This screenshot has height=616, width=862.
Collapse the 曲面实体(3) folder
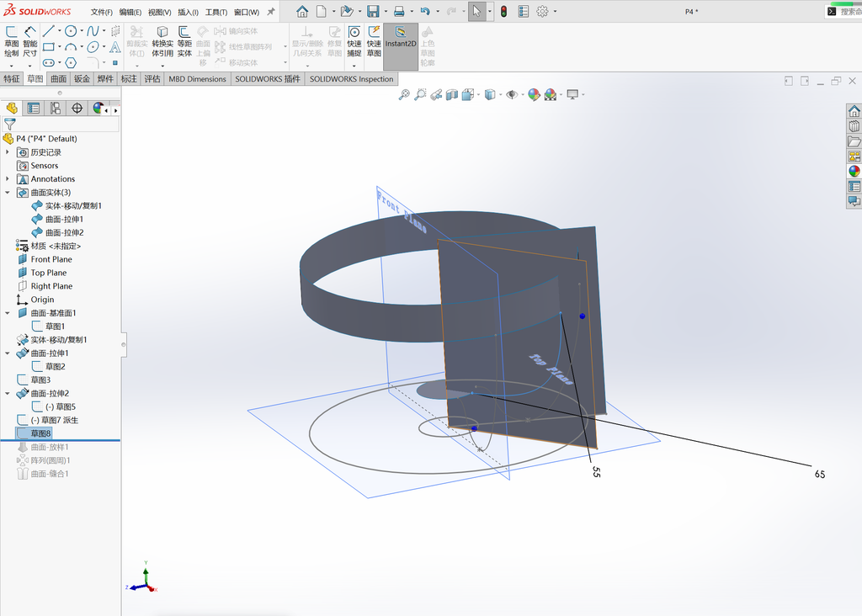click(x=7, y=193)
